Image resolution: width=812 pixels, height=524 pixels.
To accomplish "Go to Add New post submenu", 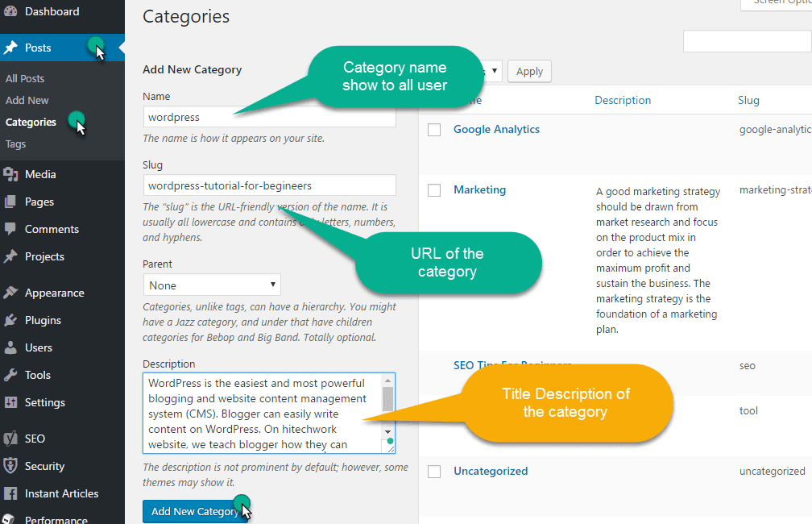I will point(27,101).
